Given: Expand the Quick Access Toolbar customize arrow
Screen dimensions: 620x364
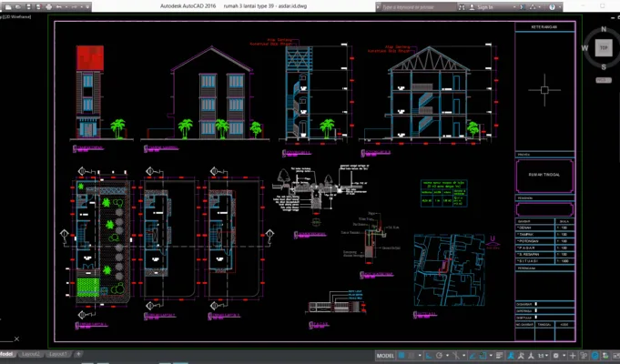Looking at the screenshot, I should (x=87, y=6).
